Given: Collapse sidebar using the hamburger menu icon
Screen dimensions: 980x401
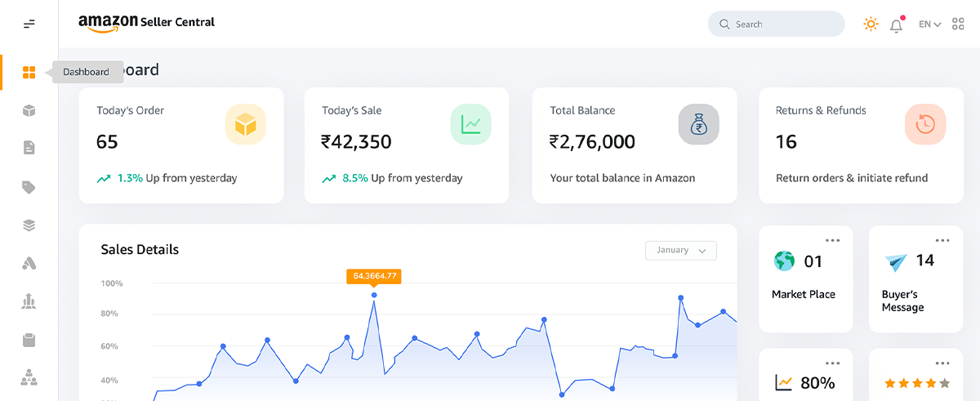Looking at the screenshot, I should coord(29,25).
